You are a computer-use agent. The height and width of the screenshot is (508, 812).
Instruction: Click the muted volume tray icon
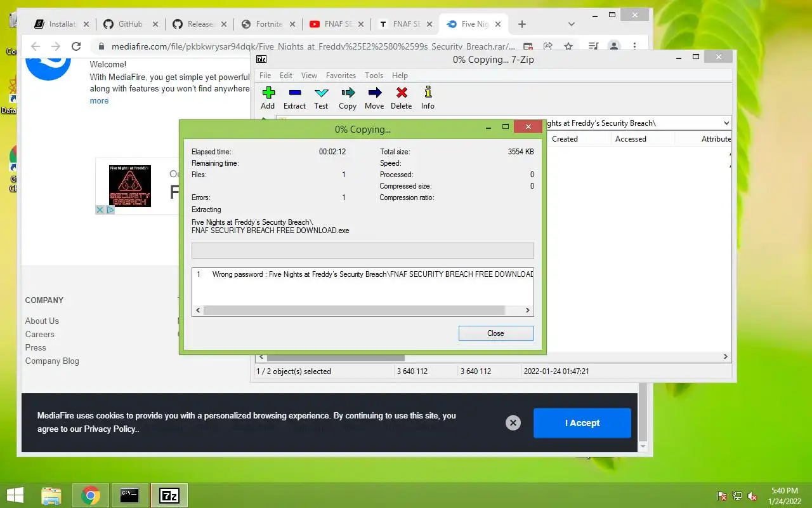click(x=752, y=496)
